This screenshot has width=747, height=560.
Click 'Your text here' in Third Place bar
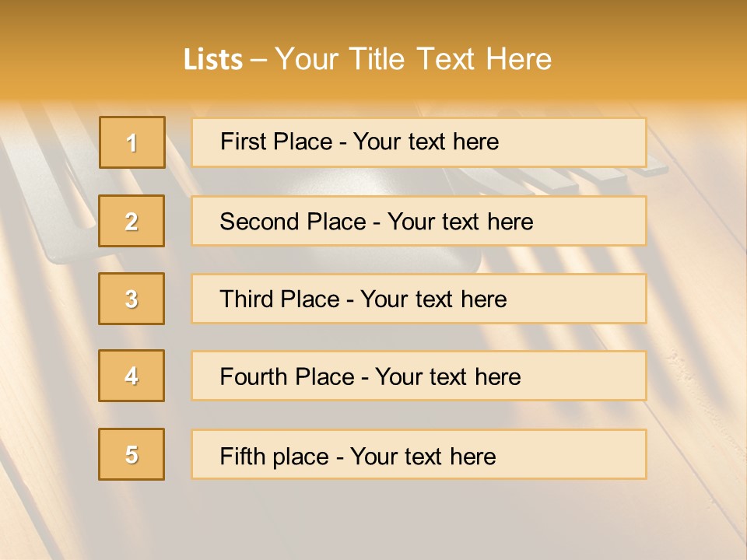(x=433, y=299)
